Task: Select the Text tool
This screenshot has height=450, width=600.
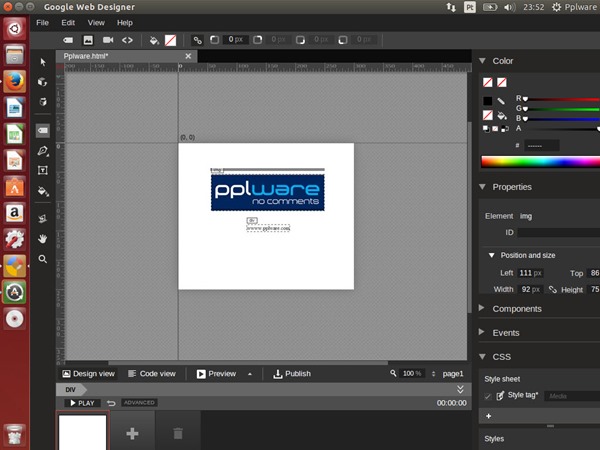Action: pyautogui.click(x=43, y=170)
